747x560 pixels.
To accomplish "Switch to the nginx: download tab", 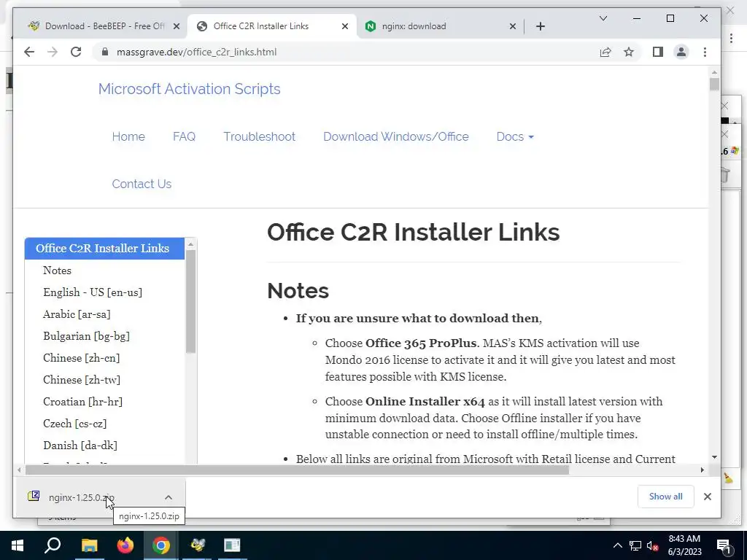I will coord(438,26).
